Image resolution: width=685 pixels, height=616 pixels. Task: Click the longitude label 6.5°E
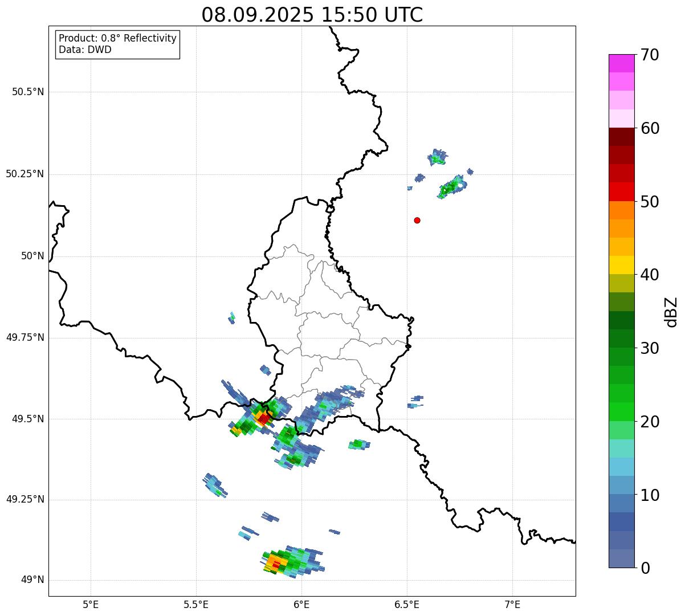407,604
